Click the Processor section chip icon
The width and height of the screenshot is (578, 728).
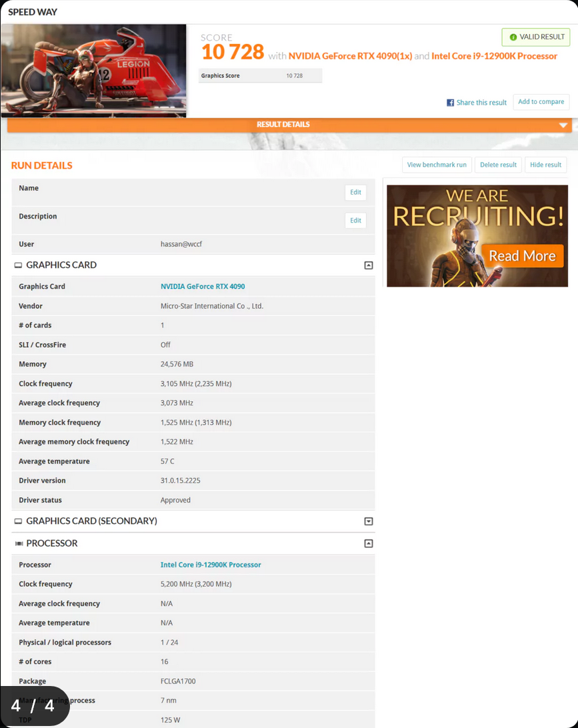tap(19, 544)
